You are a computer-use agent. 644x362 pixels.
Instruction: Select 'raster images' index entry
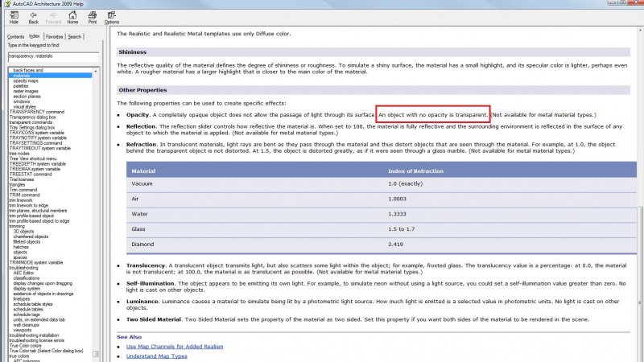pyautogui.click(x=26, y=91)
